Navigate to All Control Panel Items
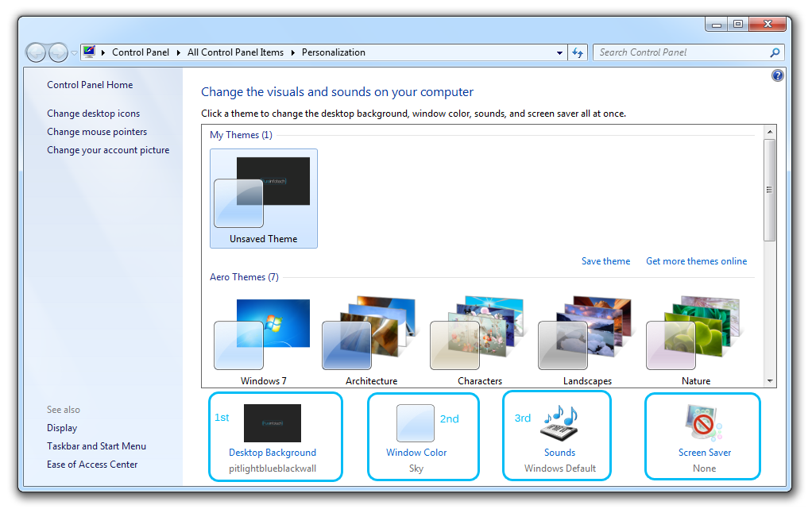The image size is (812, 509). click(x=236, y=52)
